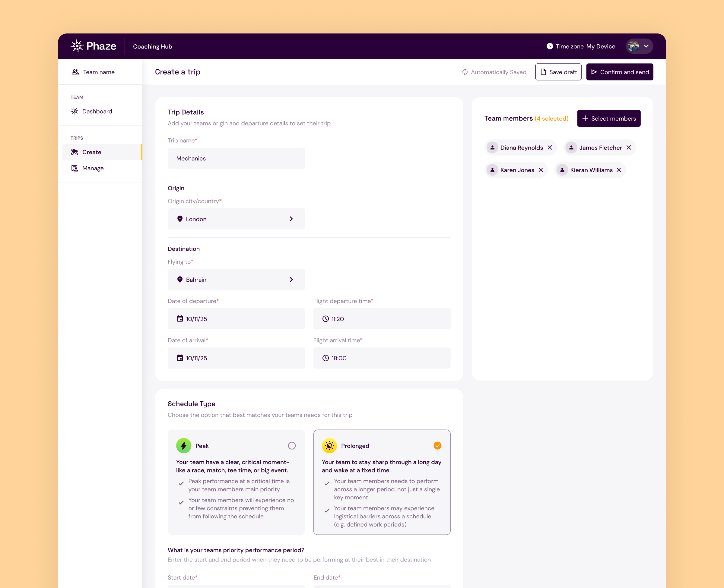The height and width of the screenshot is (588, 724).
Task: Open the London origin city selector
Action: click(236, 219)
